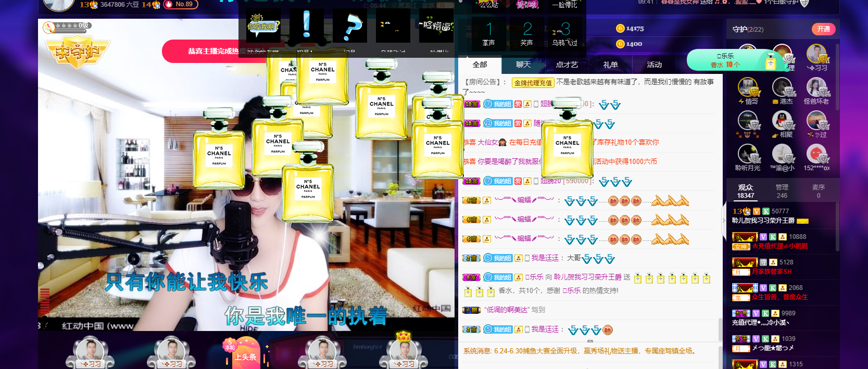This screenshot has width=868, height=369.
Task: Click the 未守护 badge on the video
Action: pos(78,52)
